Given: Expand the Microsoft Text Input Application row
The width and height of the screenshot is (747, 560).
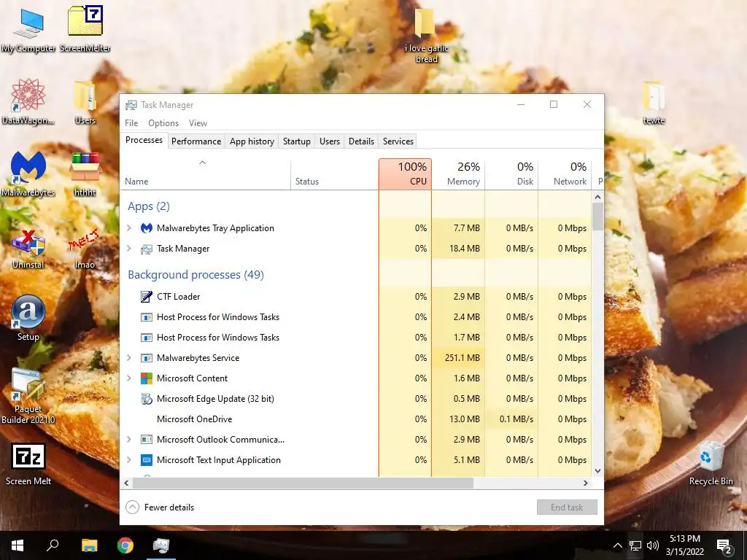Looking at the screenshot, I should pos(128,460).
